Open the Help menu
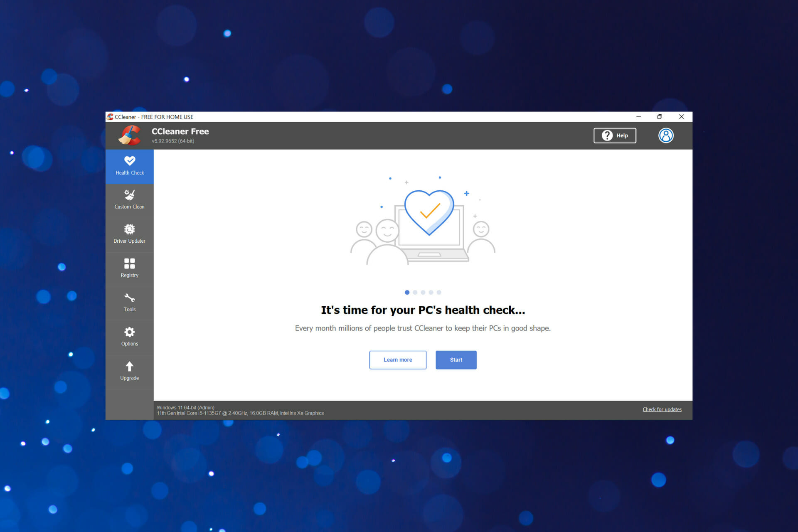Image resolution: width=798 pixels, height=532 pixels. (616, 135)
